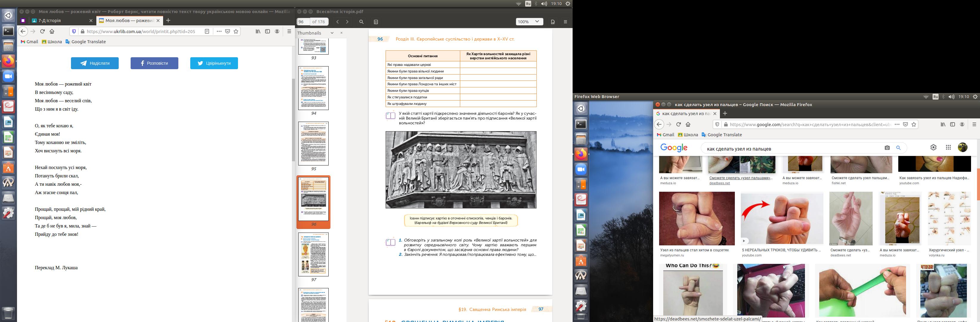
Task: Open find search in PDF viewer
Action: point(361,22)
